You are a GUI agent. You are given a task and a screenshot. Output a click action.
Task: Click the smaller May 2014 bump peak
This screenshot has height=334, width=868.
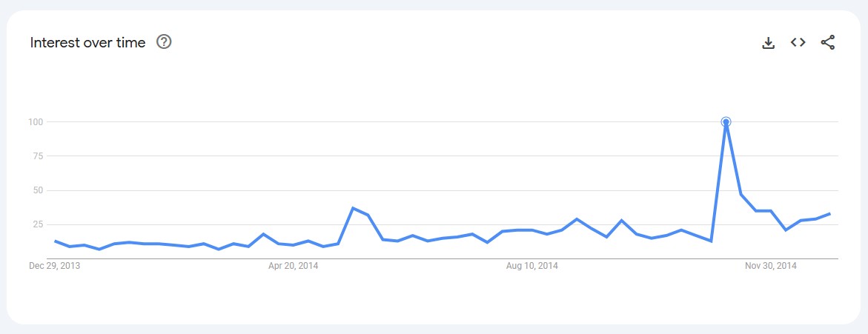(353, 208)
